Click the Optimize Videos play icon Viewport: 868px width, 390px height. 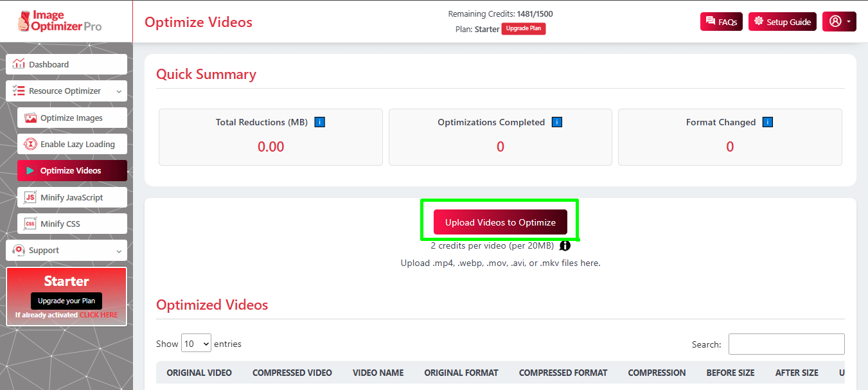point(30,170)
